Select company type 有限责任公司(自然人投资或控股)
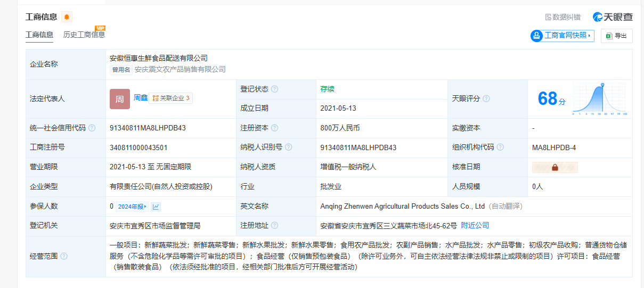 [x=161, y=187]
